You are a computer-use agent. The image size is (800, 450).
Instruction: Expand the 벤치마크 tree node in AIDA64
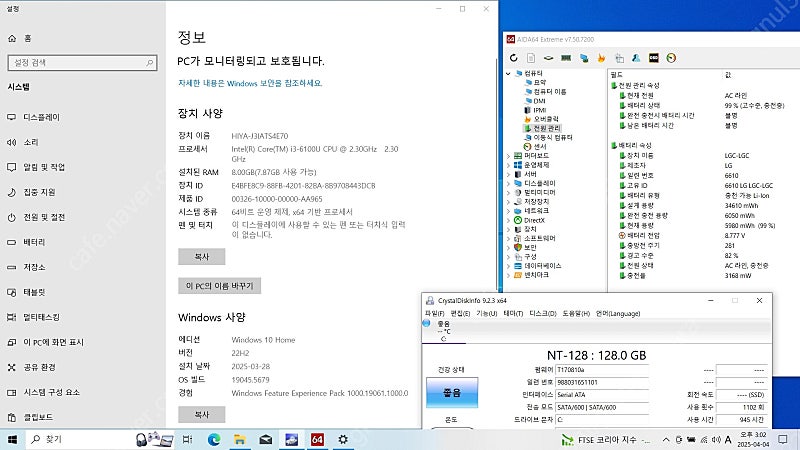tap(508, 275)
